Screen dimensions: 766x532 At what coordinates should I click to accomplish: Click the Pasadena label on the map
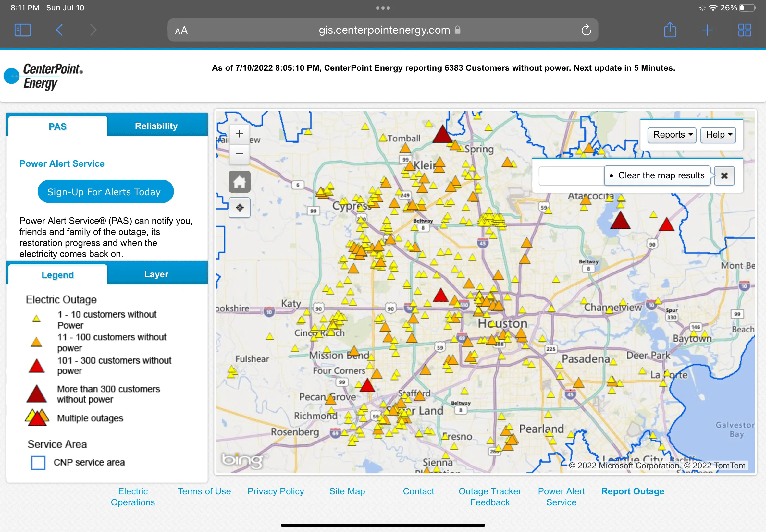pyautogui.click(x=586, y=359)
